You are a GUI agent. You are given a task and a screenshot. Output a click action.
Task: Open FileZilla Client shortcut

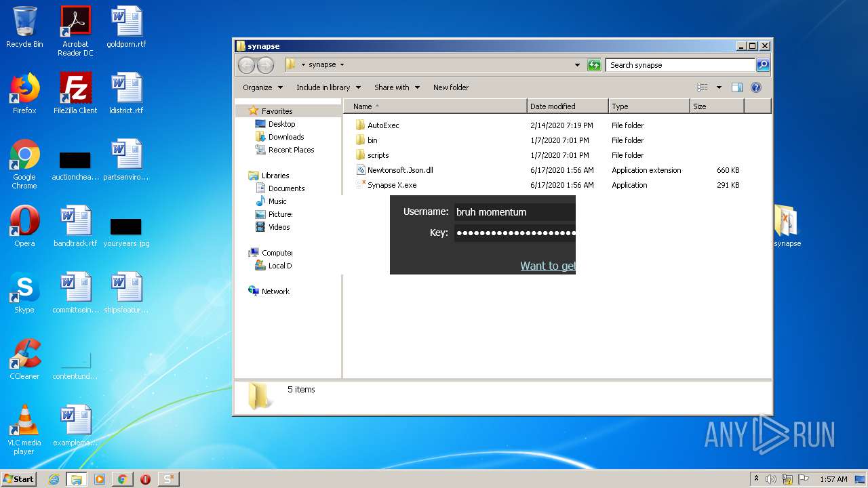click(x=75, y=94)
